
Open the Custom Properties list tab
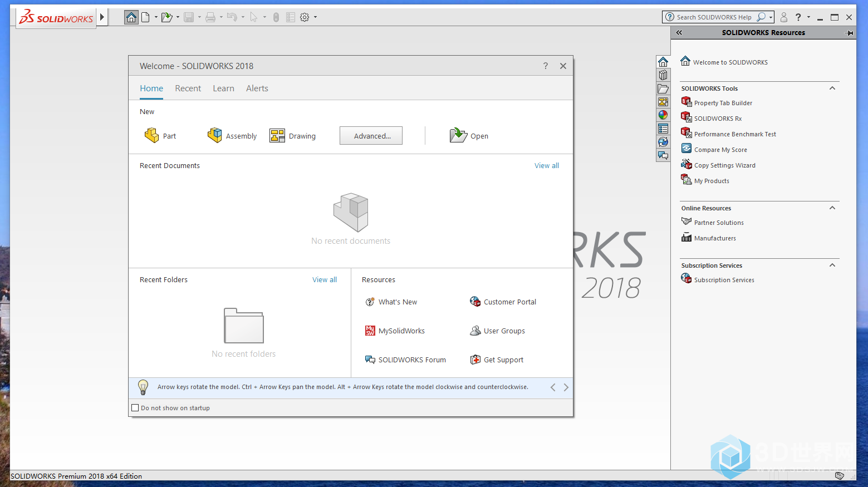(x=663, y=129)
